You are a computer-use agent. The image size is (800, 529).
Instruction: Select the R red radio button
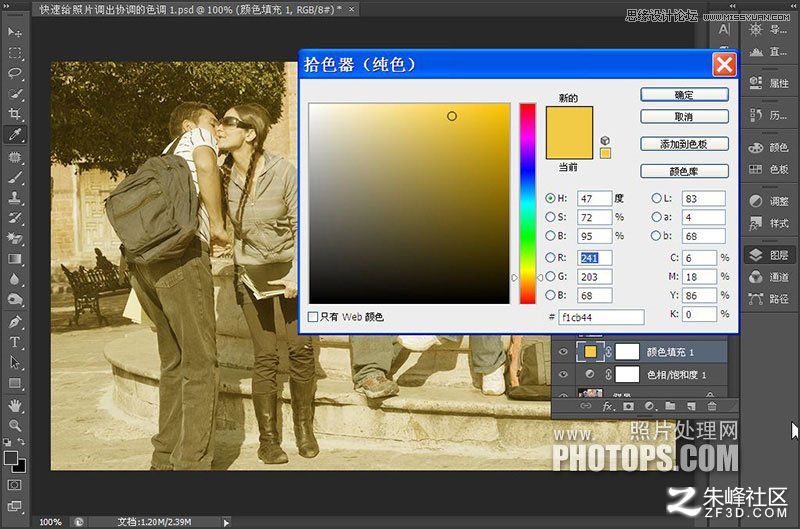[x=550, y=258]
